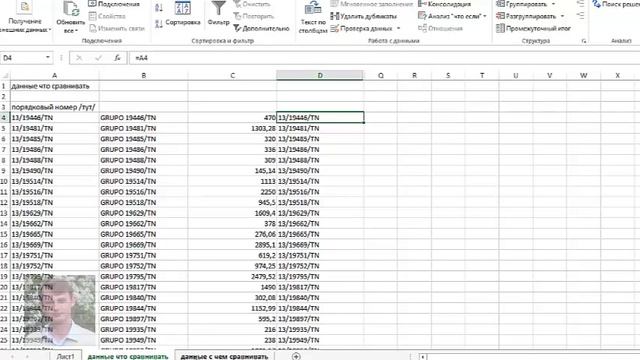Expand the Группировать dropdown arrow
The width and height of the screenshot is (640, 360).
[x=553, y=4]
